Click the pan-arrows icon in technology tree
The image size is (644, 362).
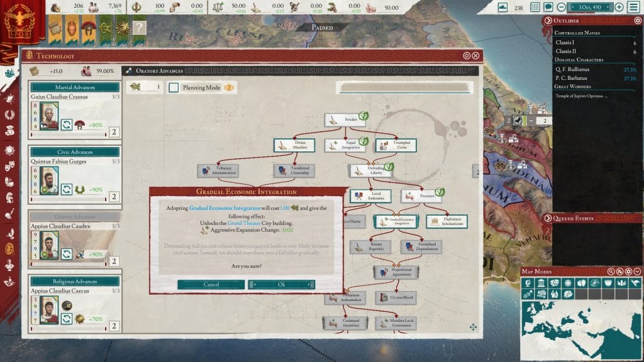[473, 327]
